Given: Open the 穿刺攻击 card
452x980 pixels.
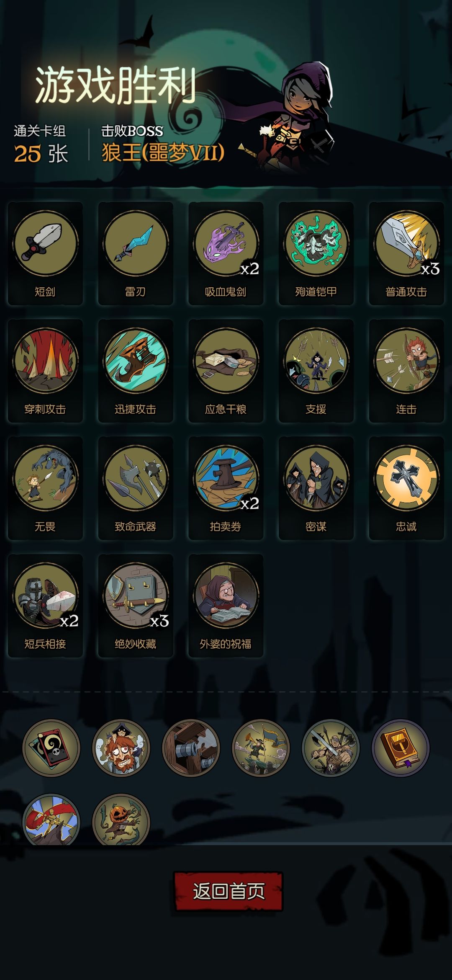Looking at the screenshot, I should (45, 371).
